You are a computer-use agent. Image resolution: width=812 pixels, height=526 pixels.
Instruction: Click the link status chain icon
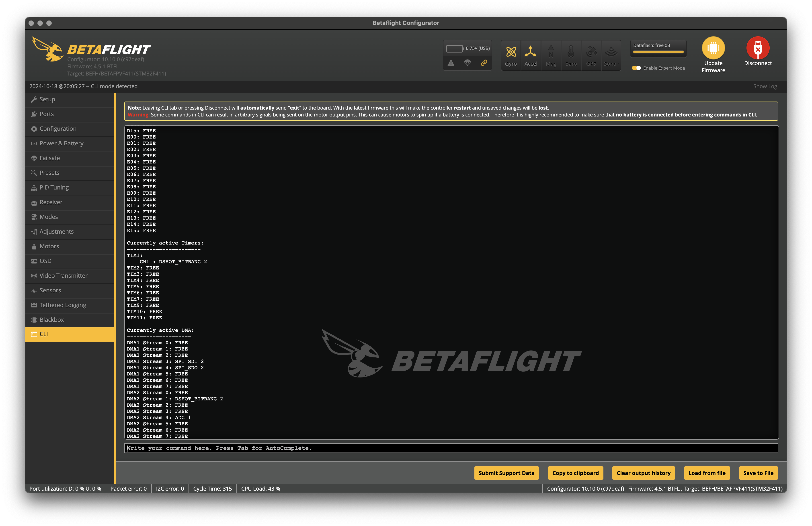coord(484,63)
